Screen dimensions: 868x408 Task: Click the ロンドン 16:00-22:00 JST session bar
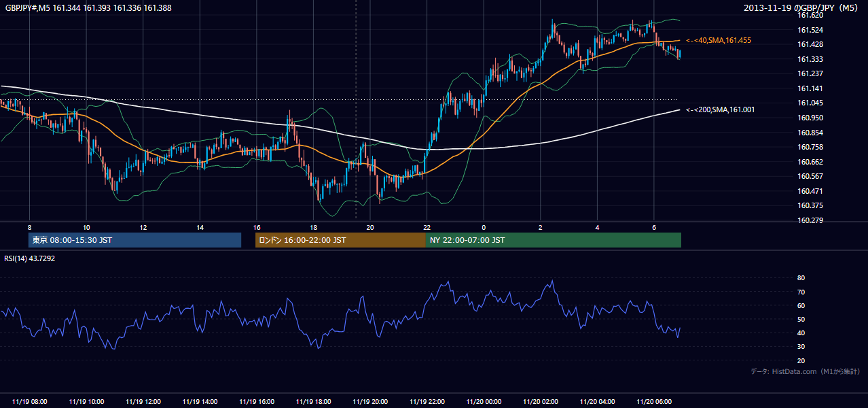click(340, 240)
